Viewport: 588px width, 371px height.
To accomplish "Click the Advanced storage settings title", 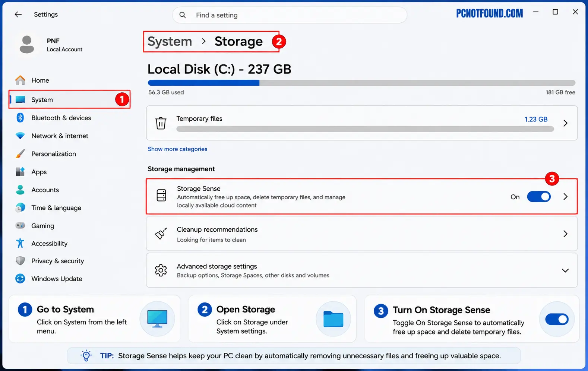I will (x=217, y=266).
